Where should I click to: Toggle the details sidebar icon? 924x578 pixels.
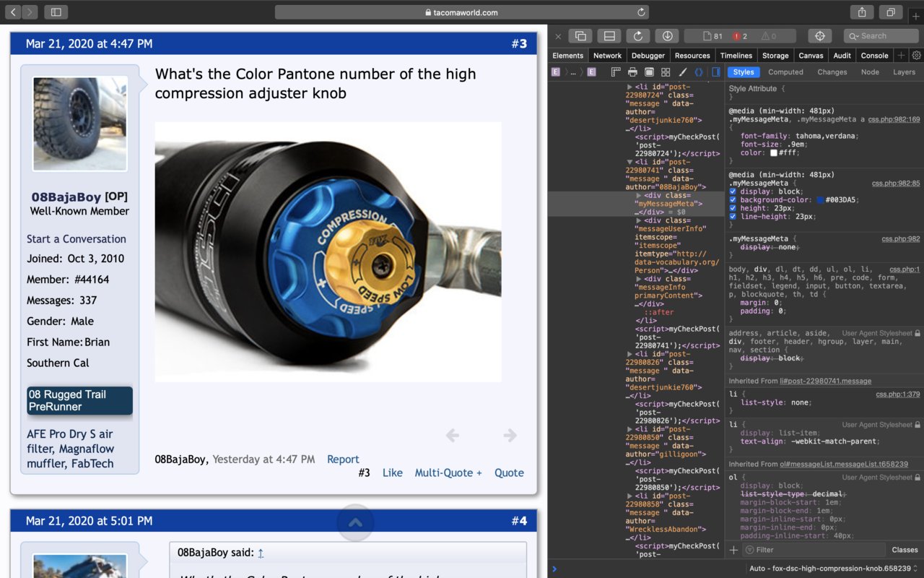tap(716, 72)
